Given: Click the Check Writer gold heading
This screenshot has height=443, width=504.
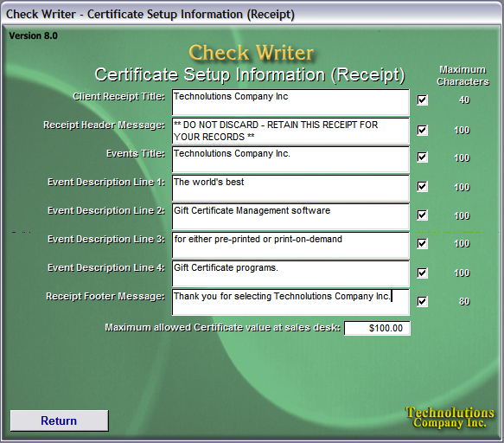Looking at the screenshot, I should [x=251, y=53].
